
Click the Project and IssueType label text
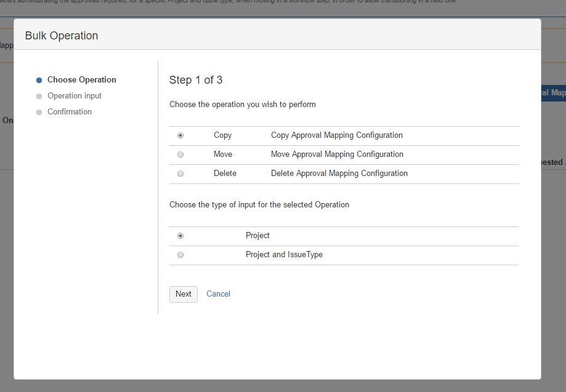pos(284,255)
